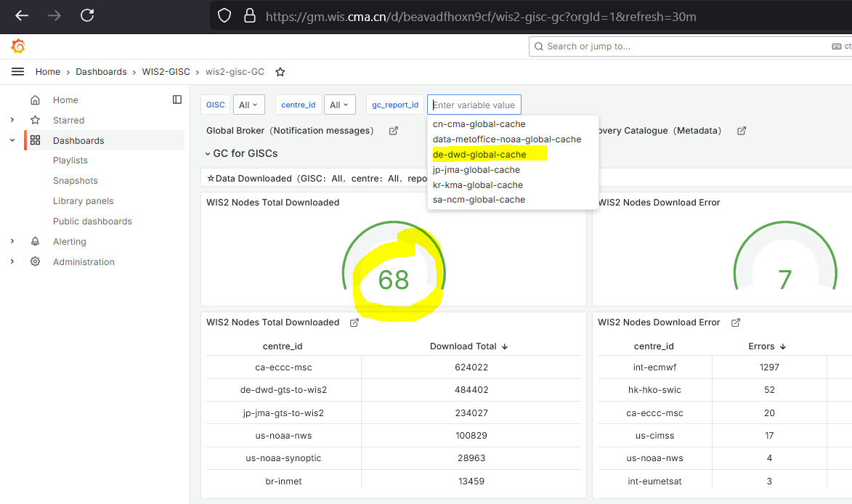Click the 1297 errors value
This screenshot has height=504, width=852.
(769, 367)
